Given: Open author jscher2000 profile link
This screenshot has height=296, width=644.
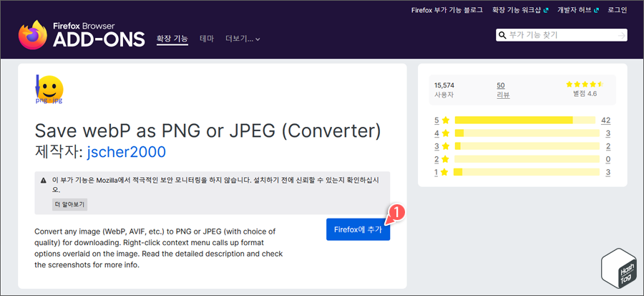Looking at the screenshot, I should click(127, 153).
